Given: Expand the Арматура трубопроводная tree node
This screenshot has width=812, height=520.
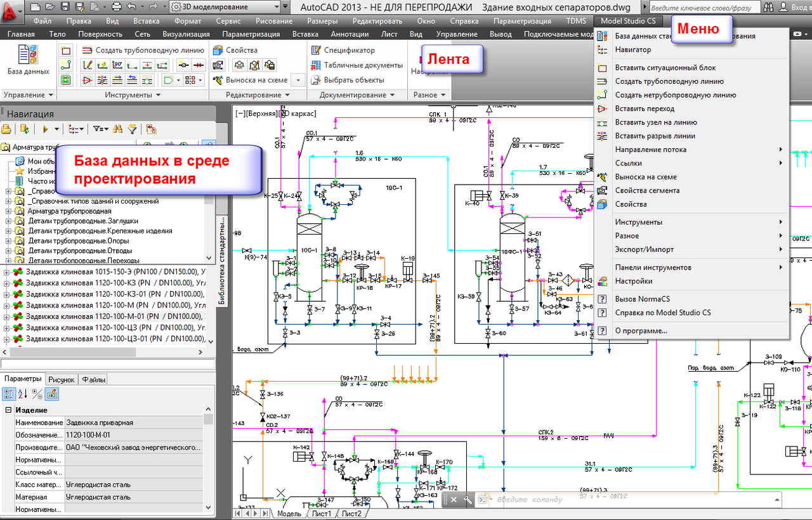Looking at the screenshot, I should (x=8, y=211).
